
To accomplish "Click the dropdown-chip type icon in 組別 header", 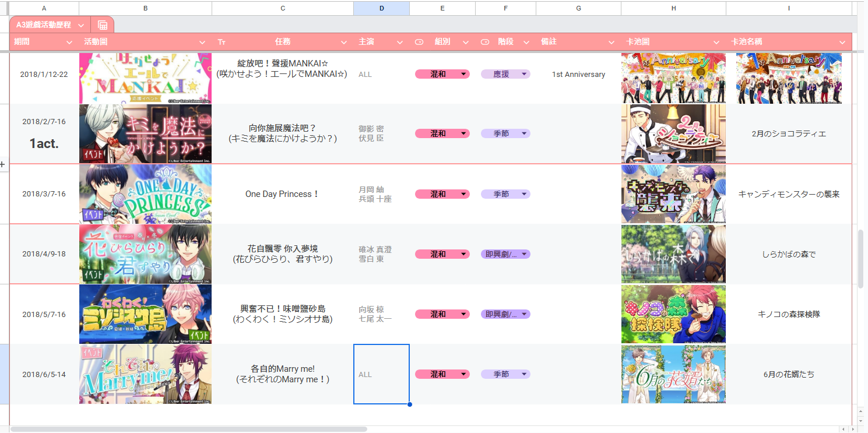I will coord(419,42).
